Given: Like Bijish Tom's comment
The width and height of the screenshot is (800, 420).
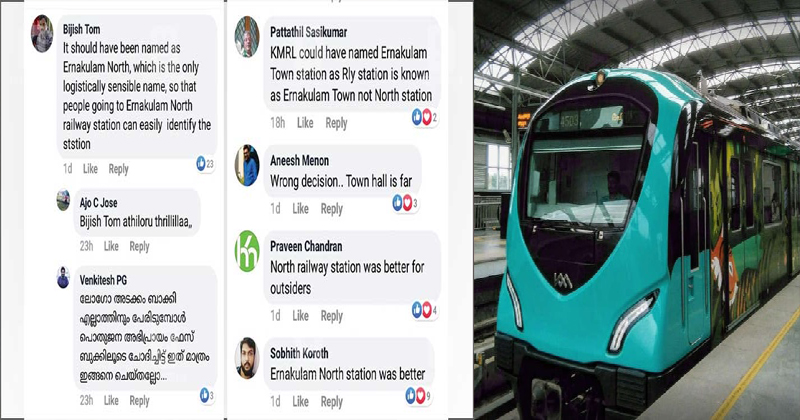Looking at the screenshot, I should pos(90,169).
